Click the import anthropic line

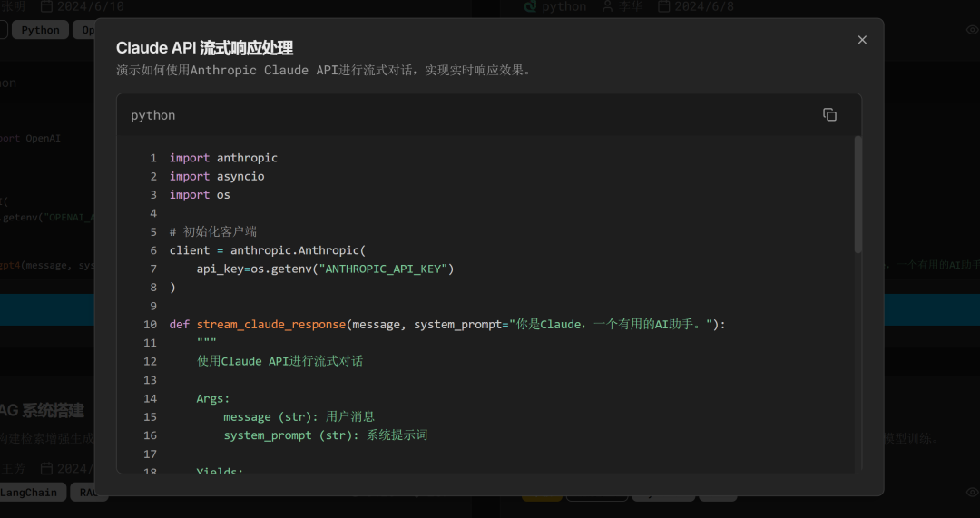pos(223,158)
